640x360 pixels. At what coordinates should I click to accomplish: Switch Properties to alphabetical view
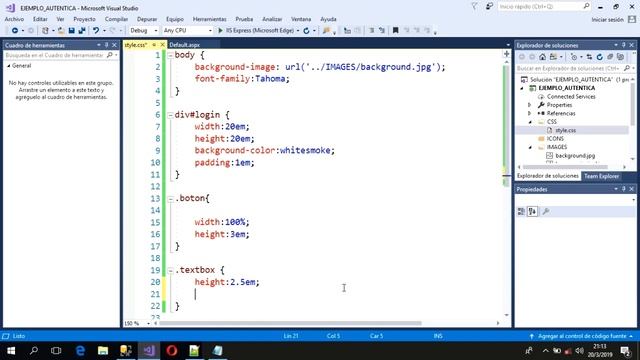[532, 211]
